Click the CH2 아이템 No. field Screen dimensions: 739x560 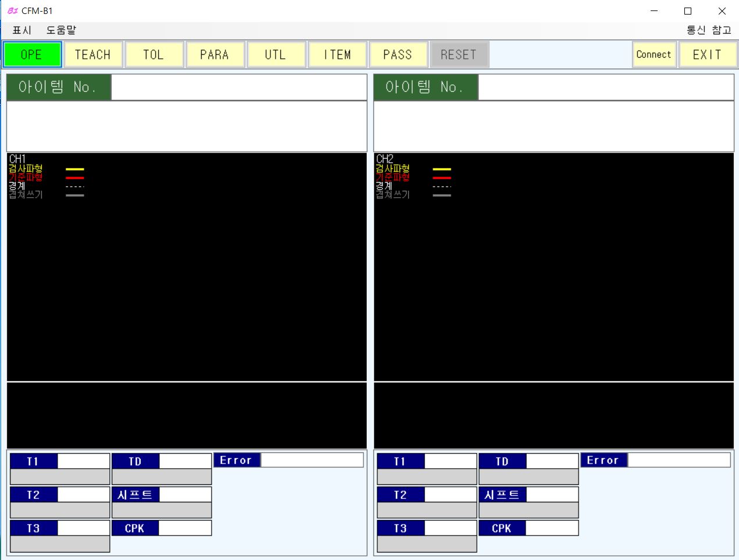tap(605, 87)
